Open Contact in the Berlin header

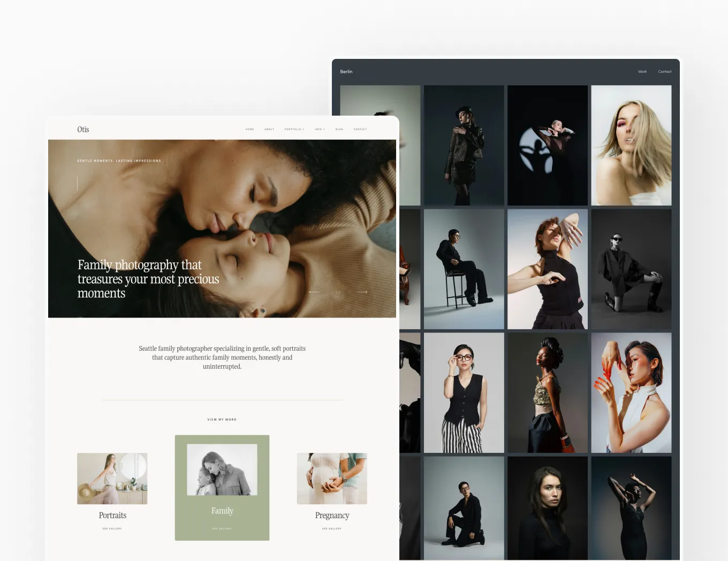pyautogui.click(x=665, y=72)
